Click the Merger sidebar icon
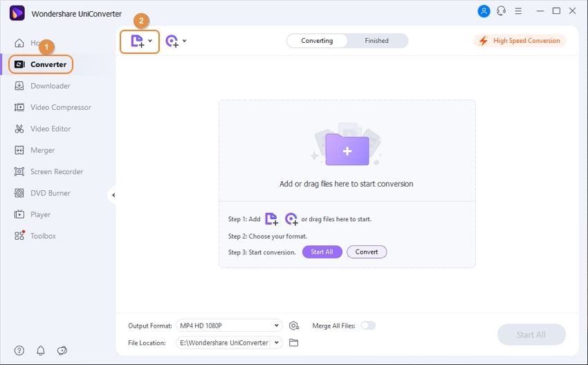Viewport: 588px width, 365px height. (x=19, y=150)
